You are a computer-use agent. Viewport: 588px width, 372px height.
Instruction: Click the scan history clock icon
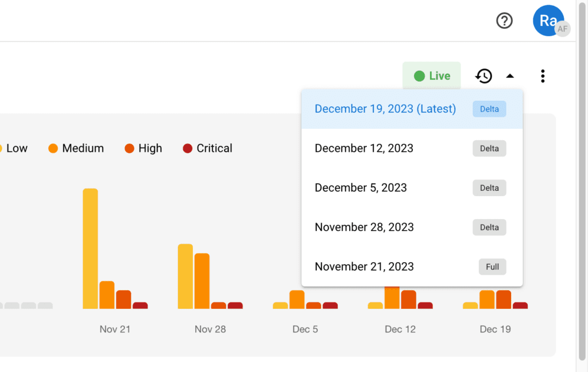point(483,76)
